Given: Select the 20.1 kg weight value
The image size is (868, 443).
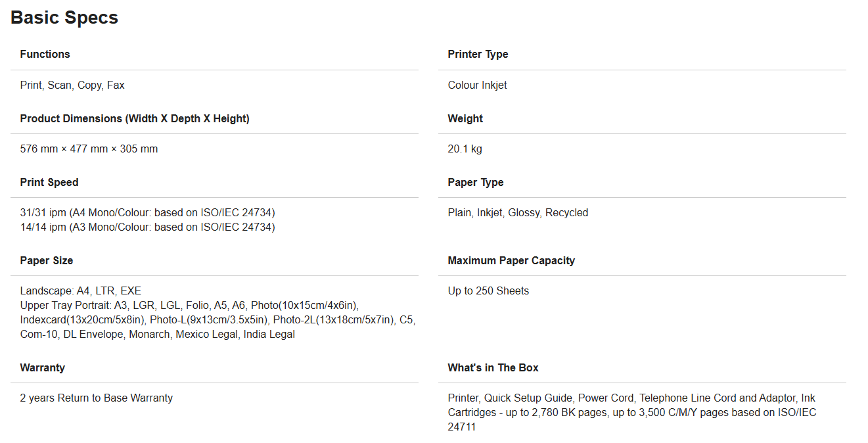Looking at the screenshot, I should tap(465, 149).
